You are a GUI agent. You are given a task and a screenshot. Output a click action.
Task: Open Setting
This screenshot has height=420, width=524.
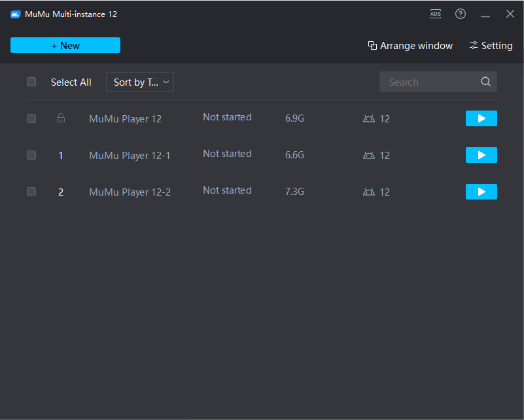(491, 45)
